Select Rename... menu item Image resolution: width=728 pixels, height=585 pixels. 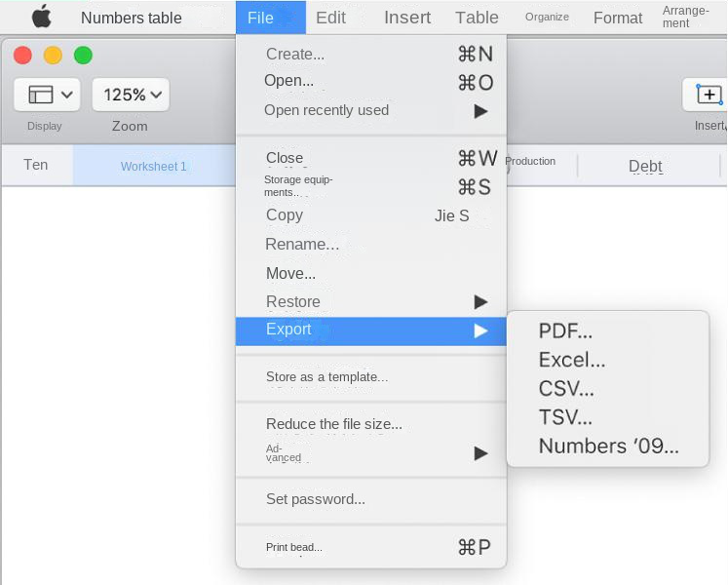coord(371,244)
